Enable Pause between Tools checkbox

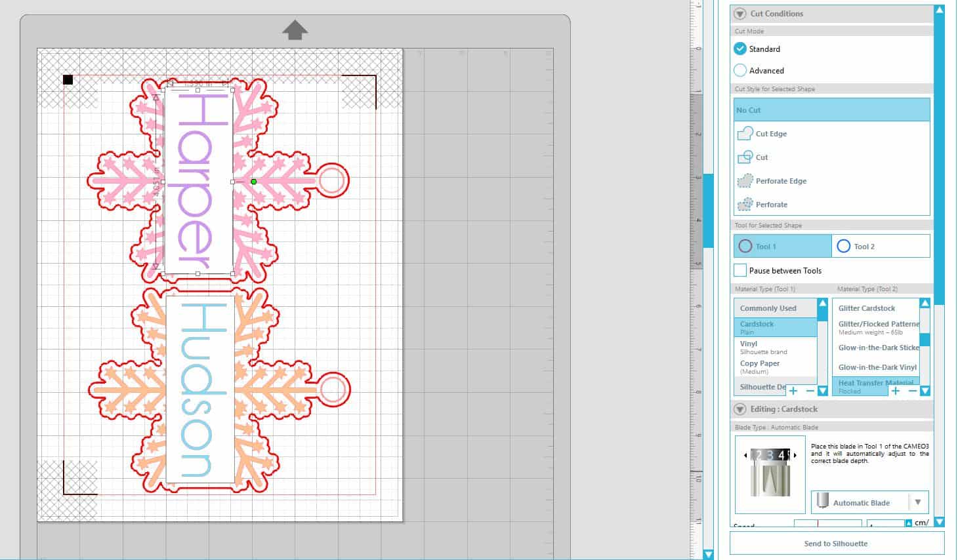[x=740, y=270]
